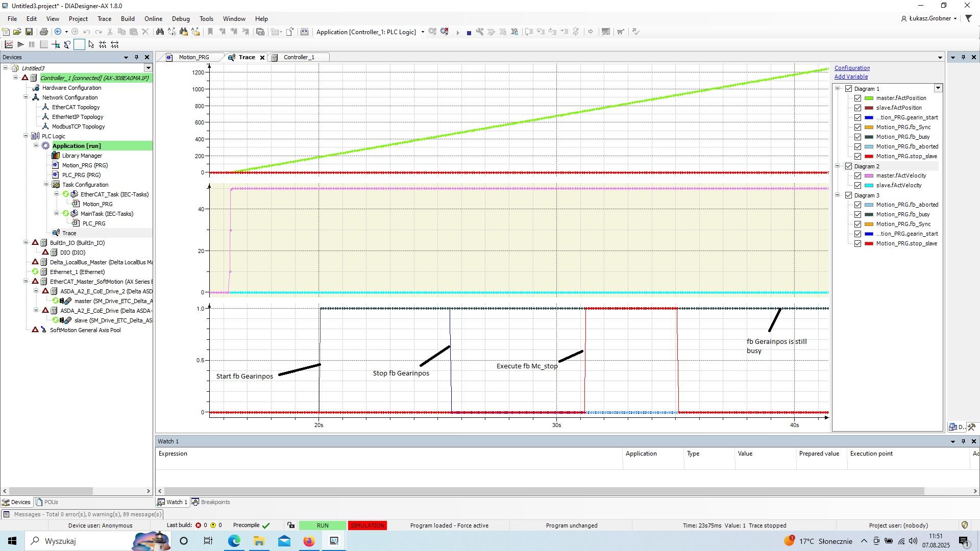980x551 pixels.
Task: Click the Add Variable link
Action: [850, 77]
